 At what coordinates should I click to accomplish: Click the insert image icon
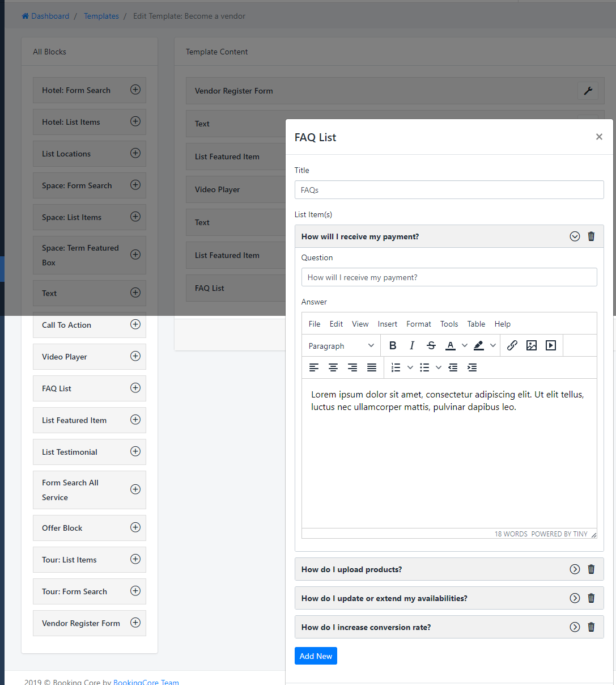click(x=532, y=345)
